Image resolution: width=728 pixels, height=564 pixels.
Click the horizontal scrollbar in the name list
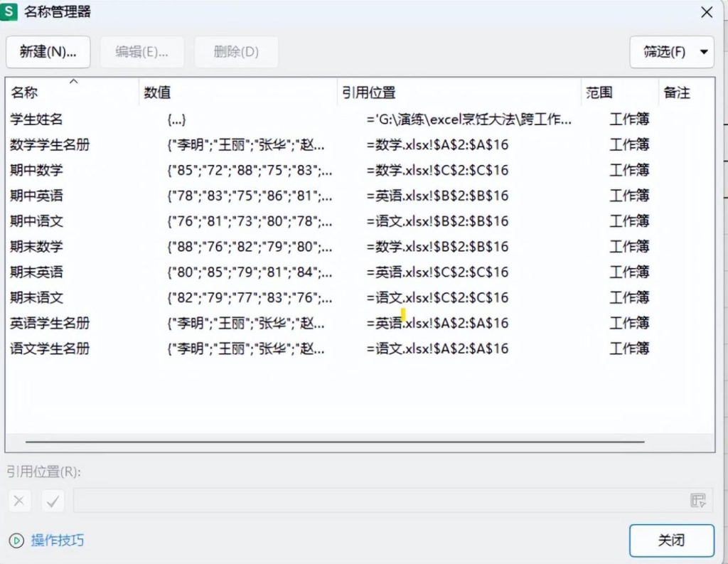click(334, 442)
